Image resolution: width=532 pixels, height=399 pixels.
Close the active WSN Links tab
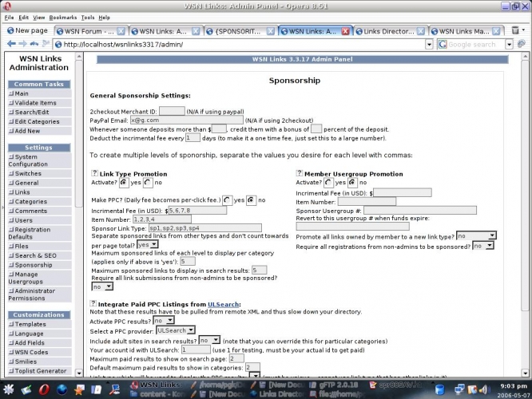click(345, 31)
